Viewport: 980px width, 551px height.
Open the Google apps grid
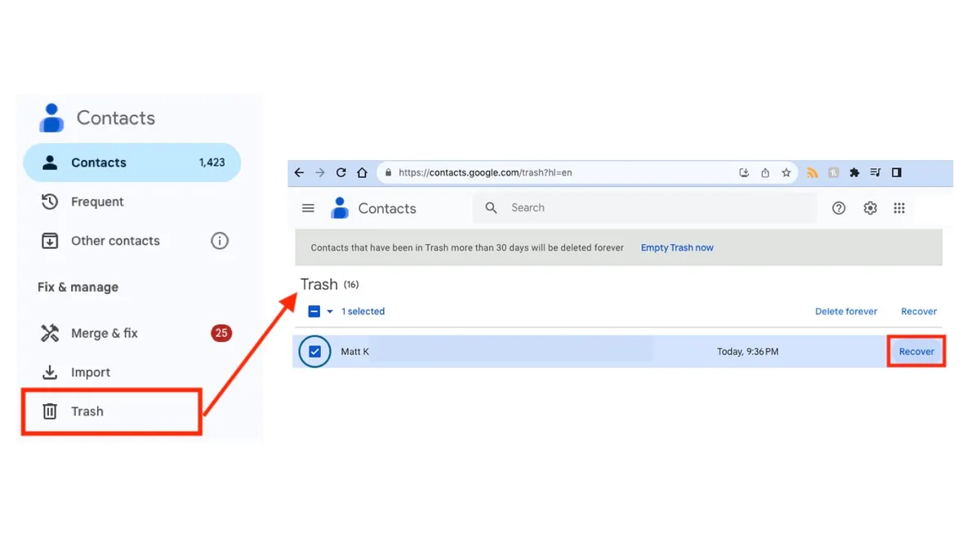point(899,208)
